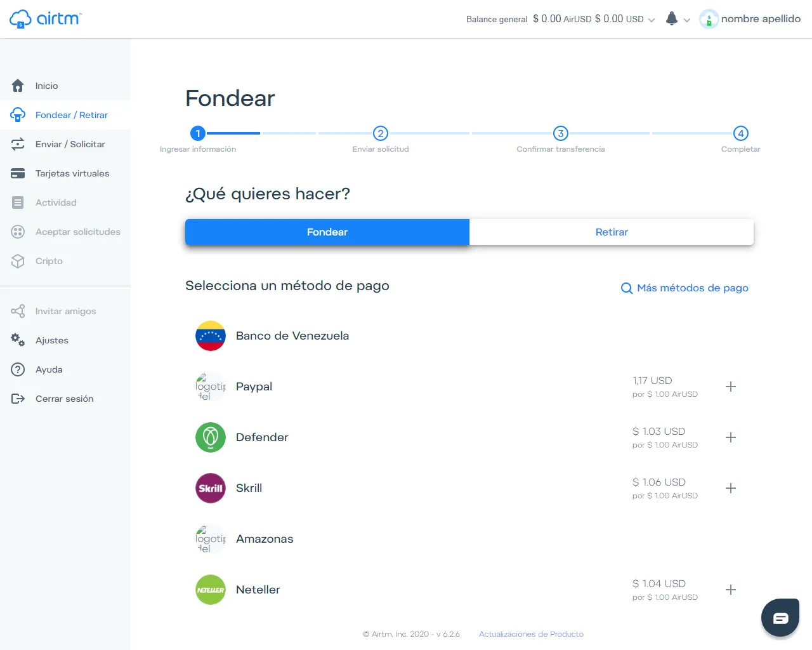This screenshot has height=650, width=812.
Task: Click the Defender green logo
Action: tap(211, 437)
